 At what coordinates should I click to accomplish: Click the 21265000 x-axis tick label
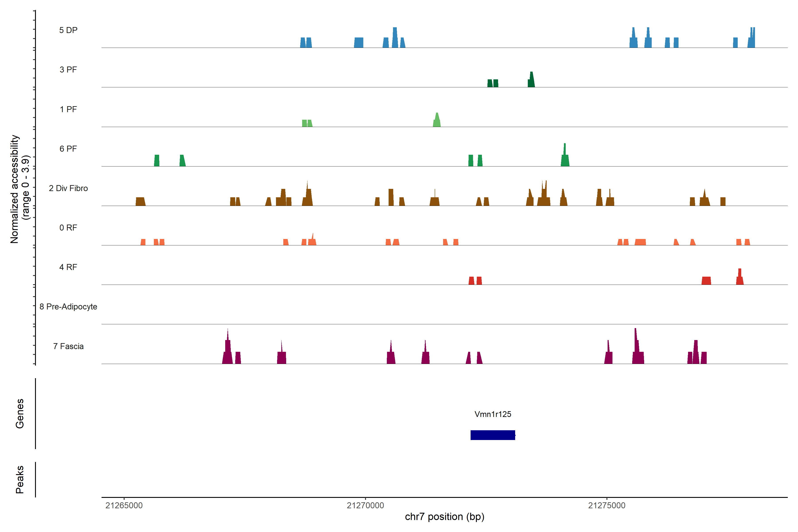pos(124,506)
